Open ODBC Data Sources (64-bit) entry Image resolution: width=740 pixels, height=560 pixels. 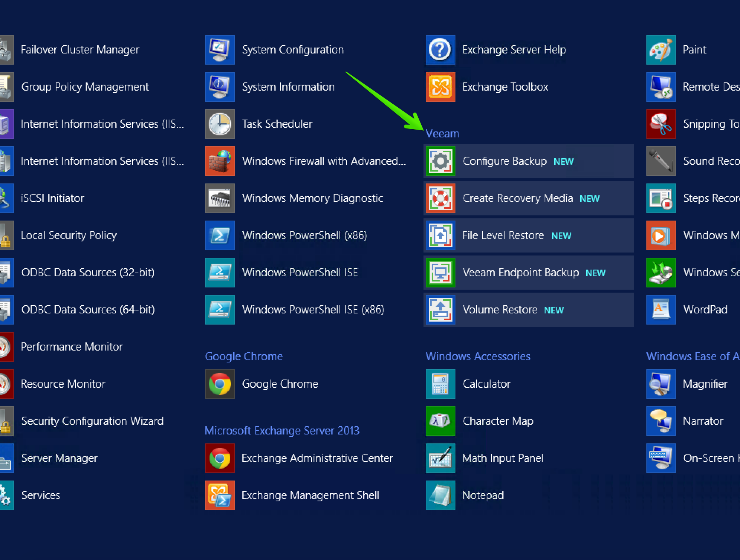tap(88, 310)
